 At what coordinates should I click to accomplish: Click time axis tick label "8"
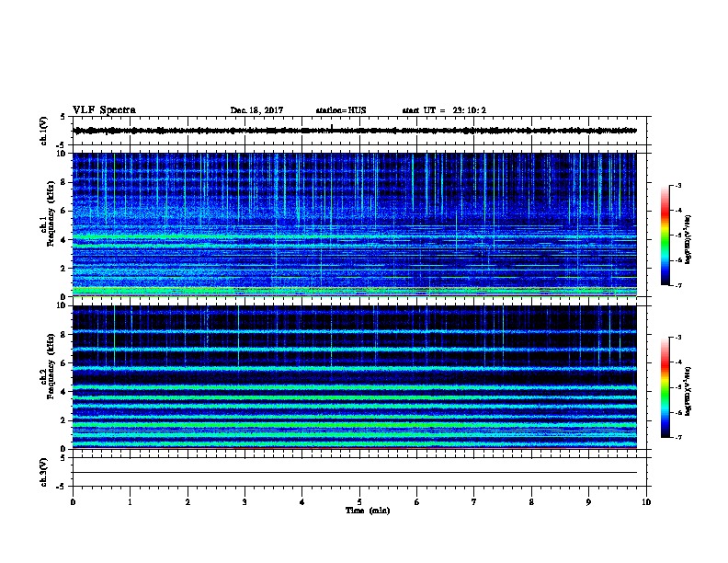pyautogui.click(x=531, y=502)
